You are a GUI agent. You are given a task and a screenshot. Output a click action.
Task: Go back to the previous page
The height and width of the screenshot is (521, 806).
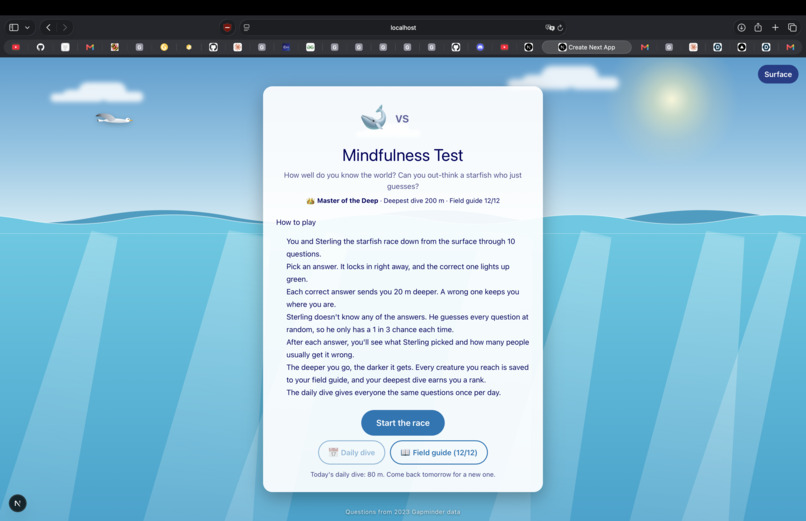[48, 28]
